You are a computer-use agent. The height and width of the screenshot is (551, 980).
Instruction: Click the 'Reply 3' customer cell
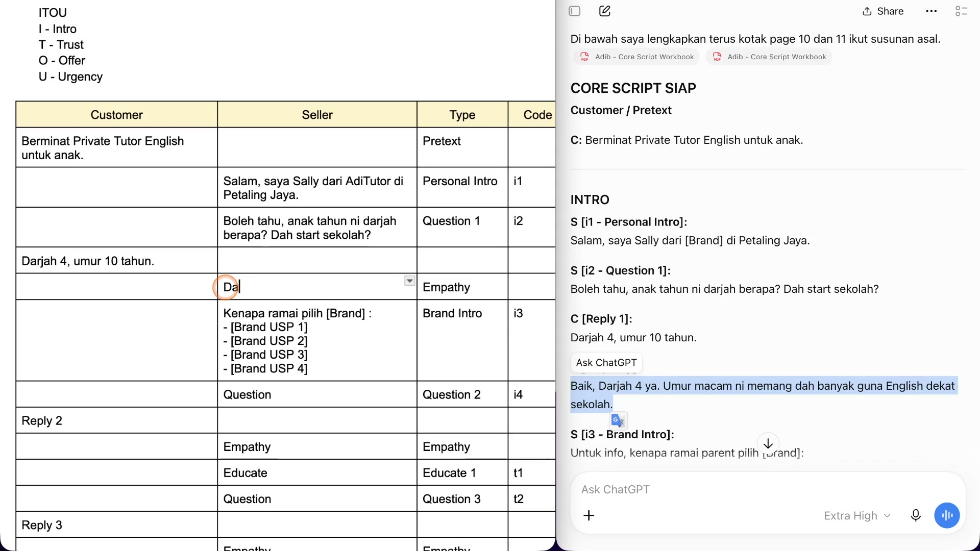pyautogui.click(x=117, y=525)
